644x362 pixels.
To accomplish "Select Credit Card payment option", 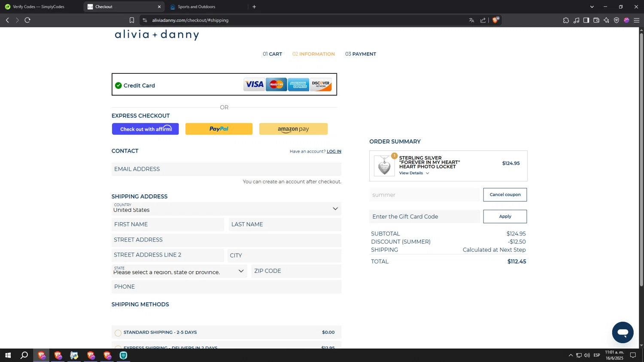I will [x=224, y=84].
